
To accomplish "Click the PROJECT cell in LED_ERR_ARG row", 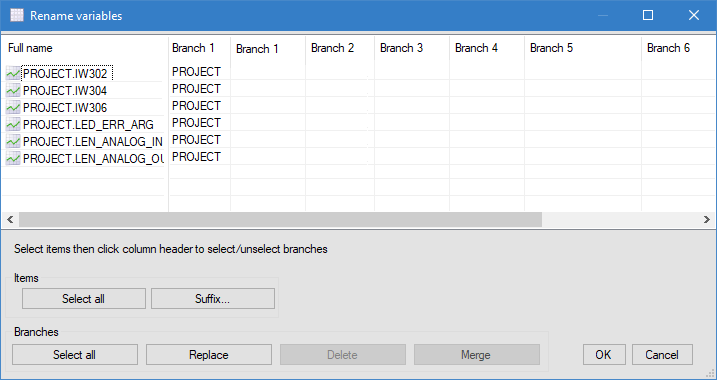I will point(197,123).
